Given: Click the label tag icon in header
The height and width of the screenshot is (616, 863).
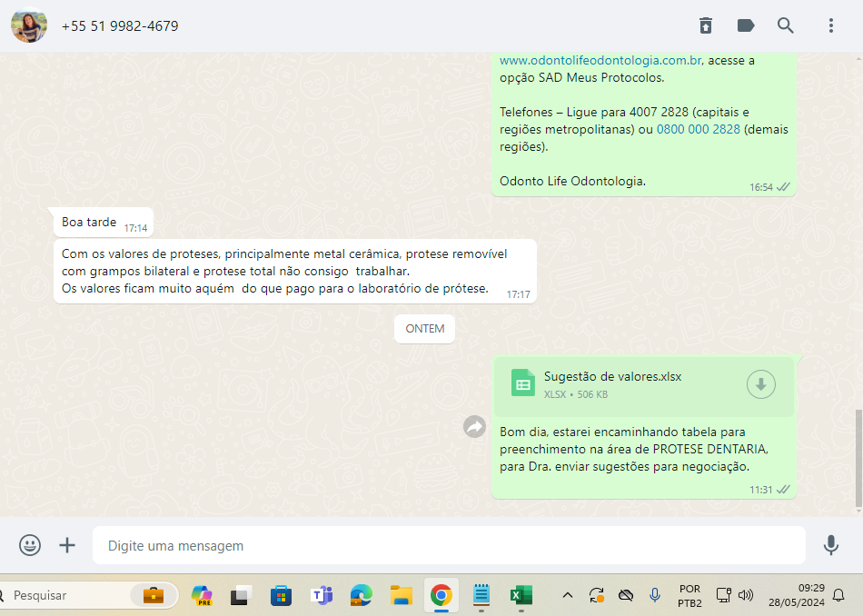Looking at the screenshot, I should (x=746, y=25).
